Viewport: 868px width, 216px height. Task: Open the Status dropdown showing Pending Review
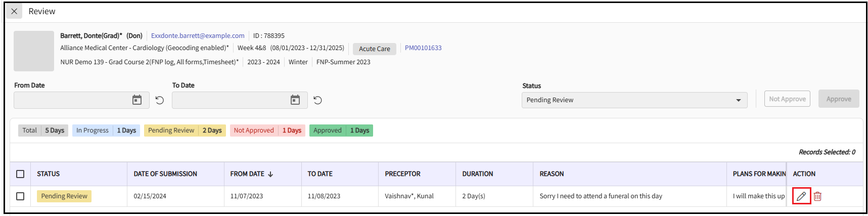[634, 100]
